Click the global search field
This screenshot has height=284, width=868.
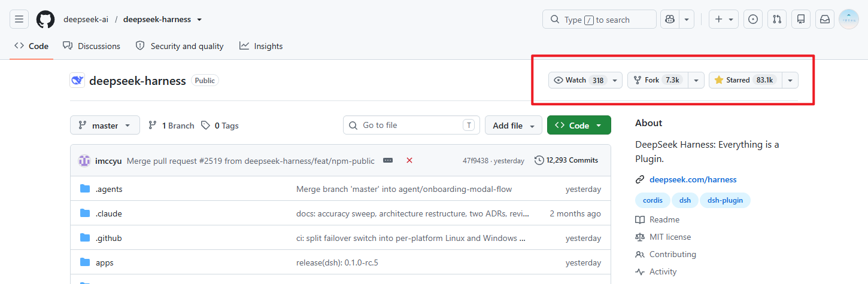pyautogui.click(x=599, y=19)
